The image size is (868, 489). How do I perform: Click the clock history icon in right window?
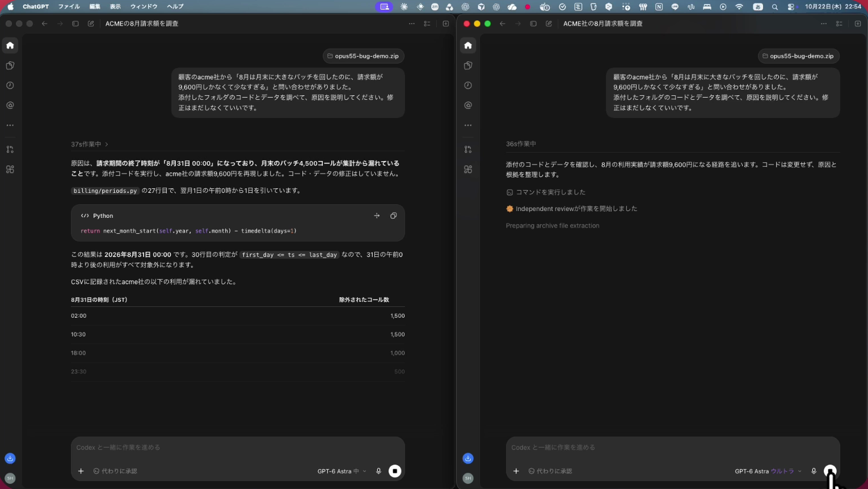[x=468, y=86]
